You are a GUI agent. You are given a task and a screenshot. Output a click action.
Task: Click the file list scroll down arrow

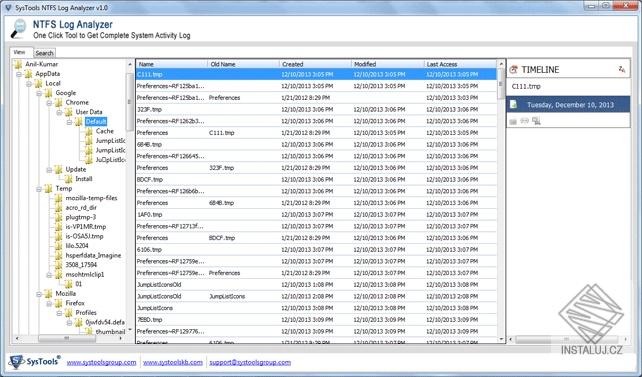tap(501, 339)
